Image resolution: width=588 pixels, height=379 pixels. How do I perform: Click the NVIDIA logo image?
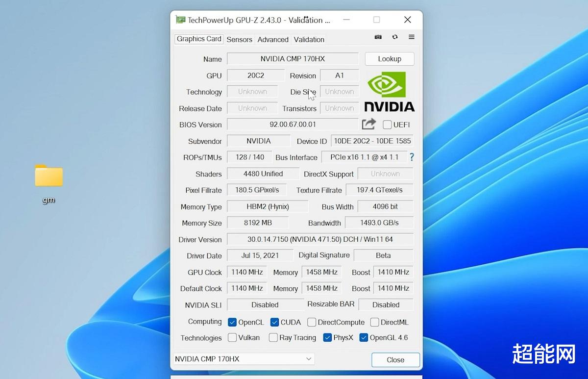[x=390, y=92]
